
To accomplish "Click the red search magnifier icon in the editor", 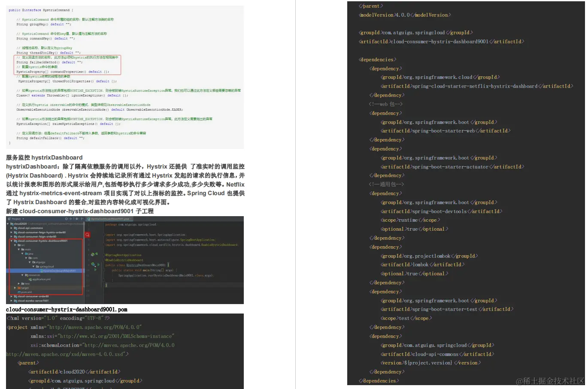I will coord(87,235).
